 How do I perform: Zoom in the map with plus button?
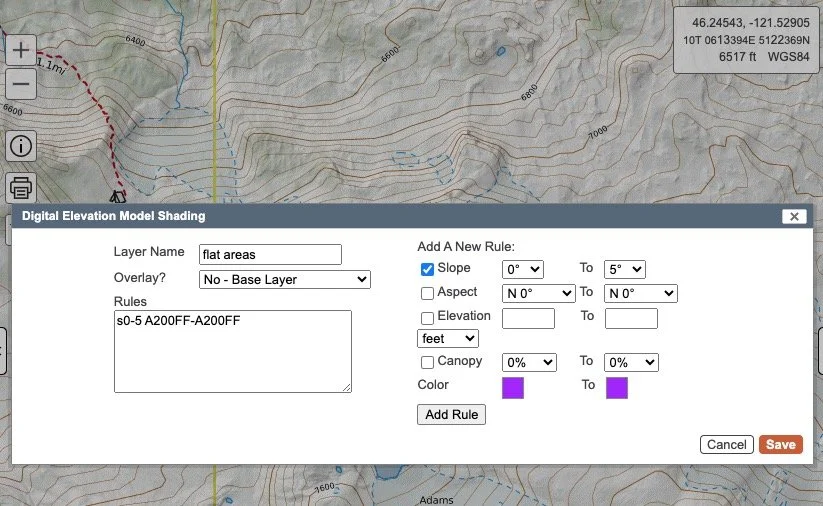click(20, 50)
